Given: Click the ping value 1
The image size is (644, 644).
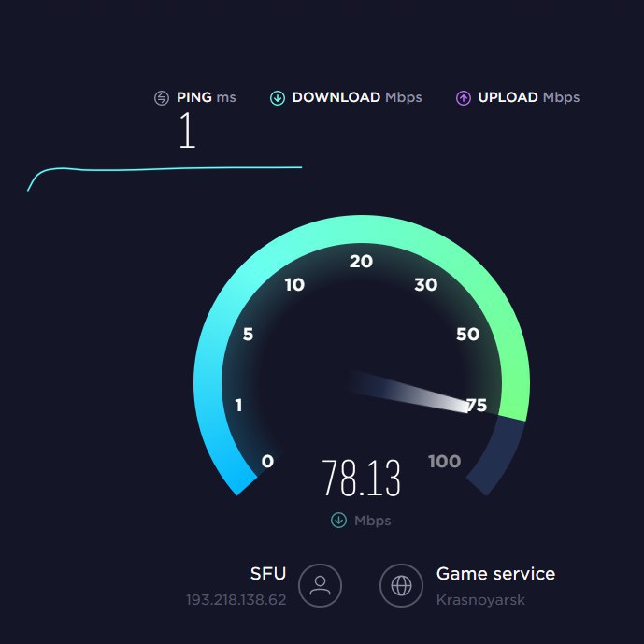Looking at the screenshot, I should (187, 130).
